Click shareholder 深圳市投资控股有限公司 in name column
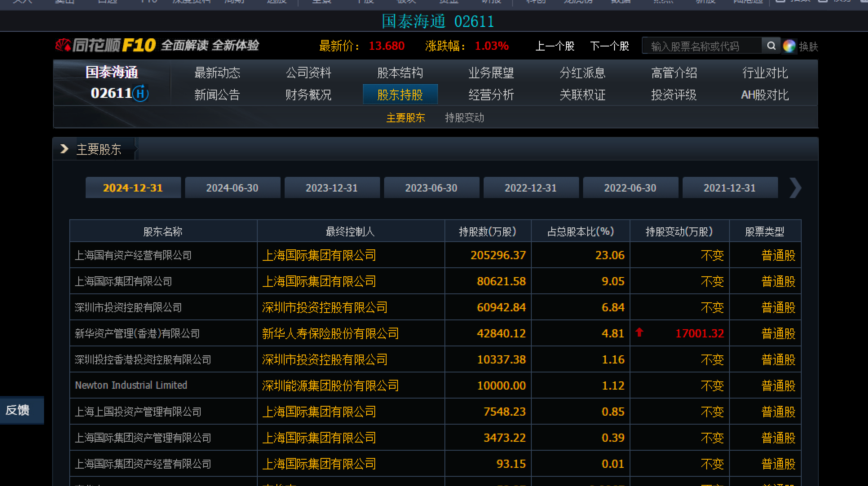This screenshot has height=486, width=868. [x=128, y=308]
